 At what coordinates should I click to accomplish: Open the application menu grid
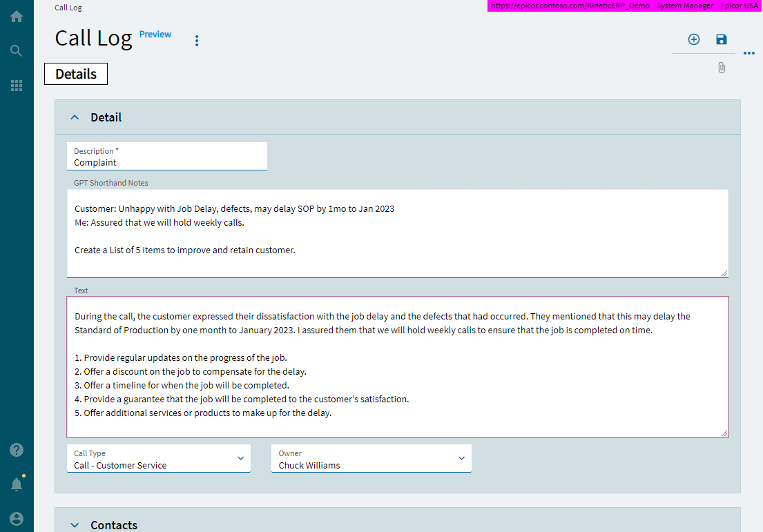tap(16, 85)
